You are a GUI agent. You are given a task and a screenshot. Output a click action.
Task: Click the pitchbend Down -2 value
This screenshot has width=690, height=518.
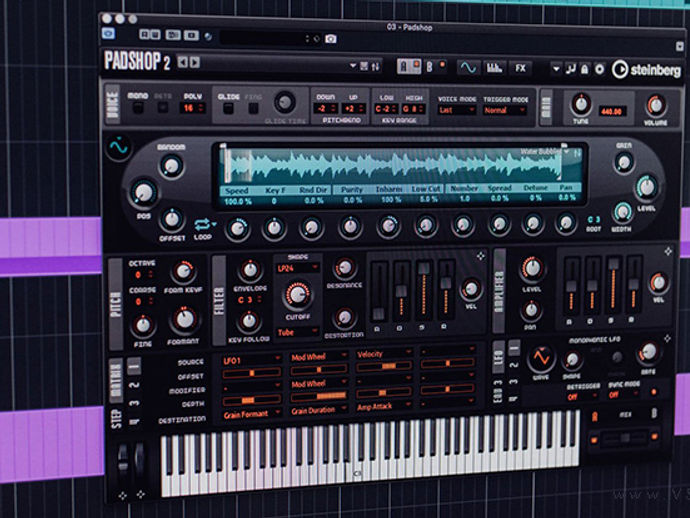tap(326, 108)
